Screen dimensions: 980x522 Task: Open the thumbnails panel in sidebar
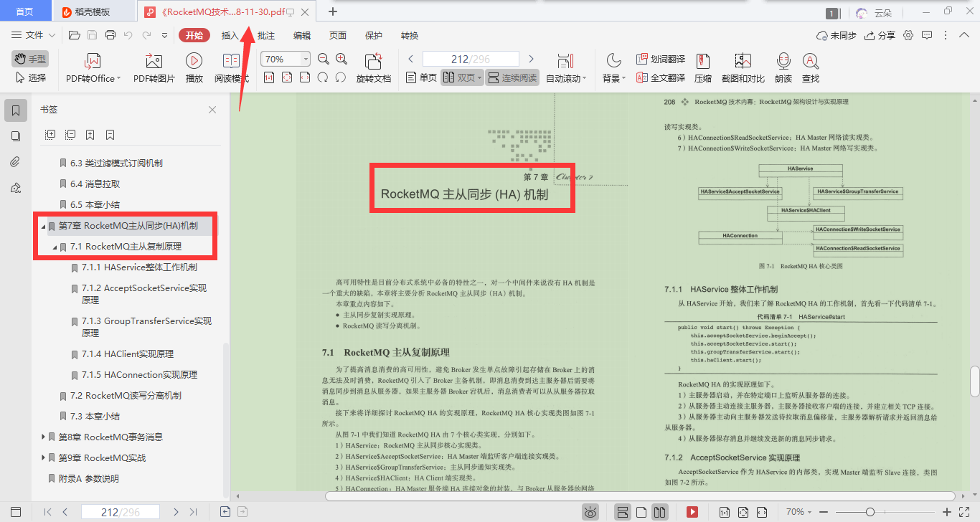tap(16, 136)
